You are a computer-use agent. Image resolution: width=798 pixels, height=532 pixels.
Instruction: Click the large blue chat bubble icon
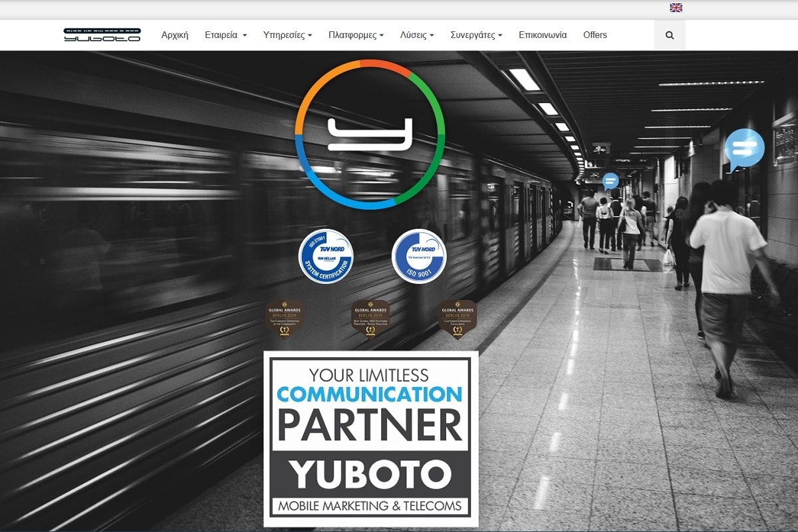point(743,150)
